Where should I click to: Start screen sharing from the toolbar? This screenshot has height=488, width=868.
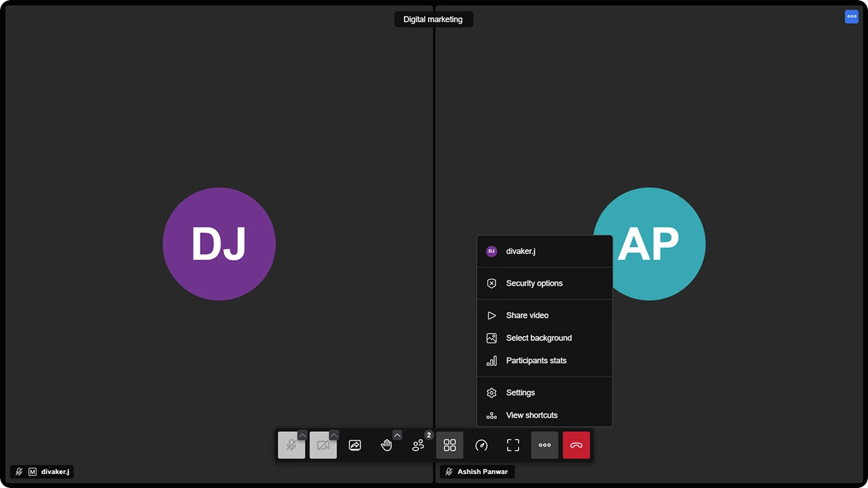(354, 445)
